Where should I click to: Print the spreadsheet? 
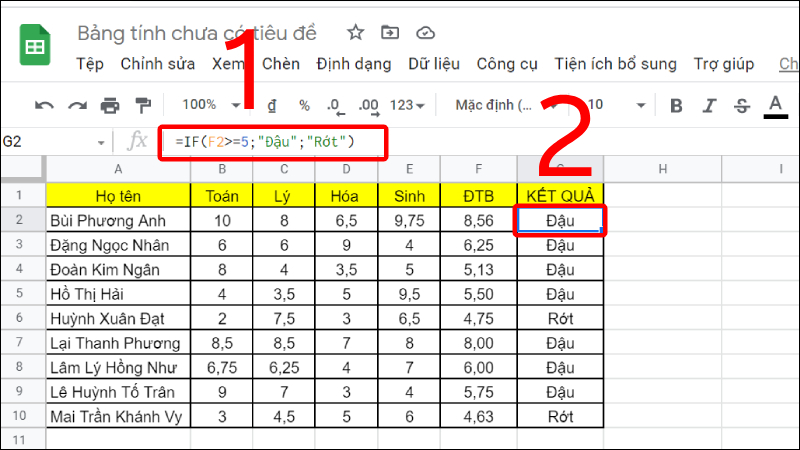pyautogui.click(x=110, y=105)
